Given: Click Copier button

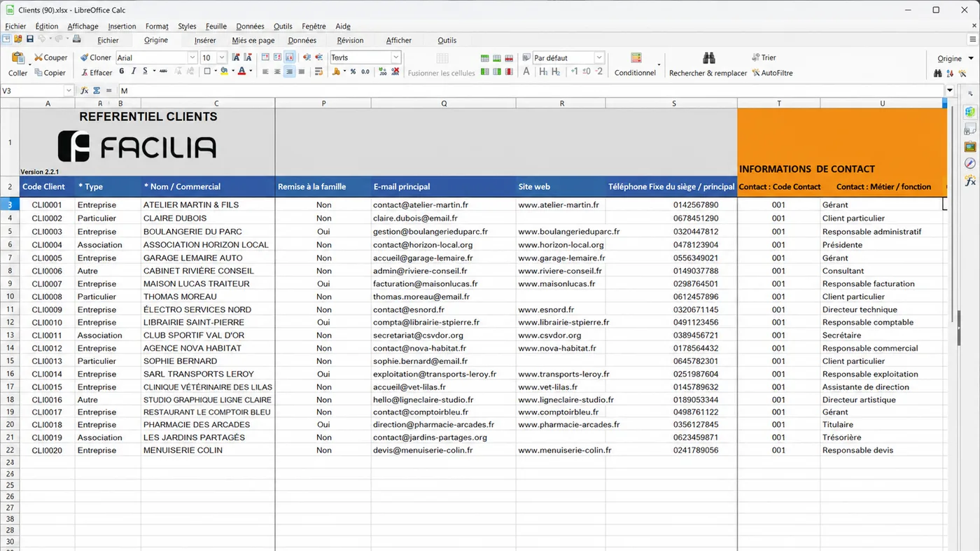Looking at the screenshot, I should [x=50, y=73].
